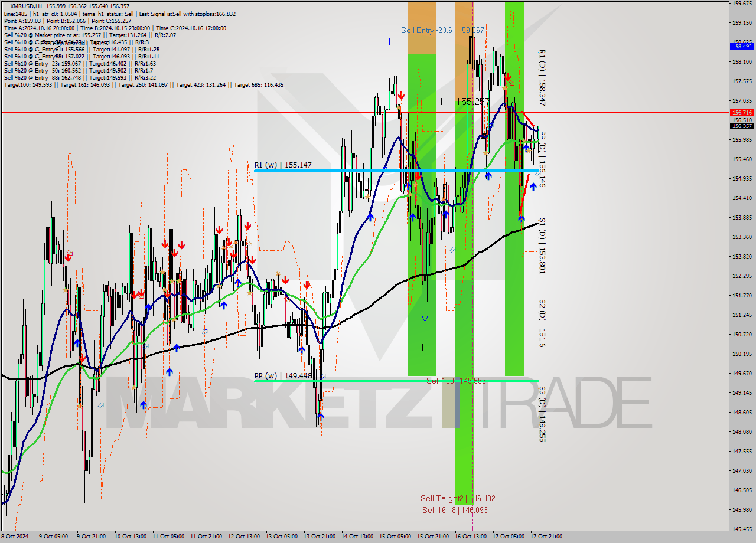Click the 'Sell 161.8 | 146.093' label
This screenshot has width=756, height=543.
tap(455, 510)
